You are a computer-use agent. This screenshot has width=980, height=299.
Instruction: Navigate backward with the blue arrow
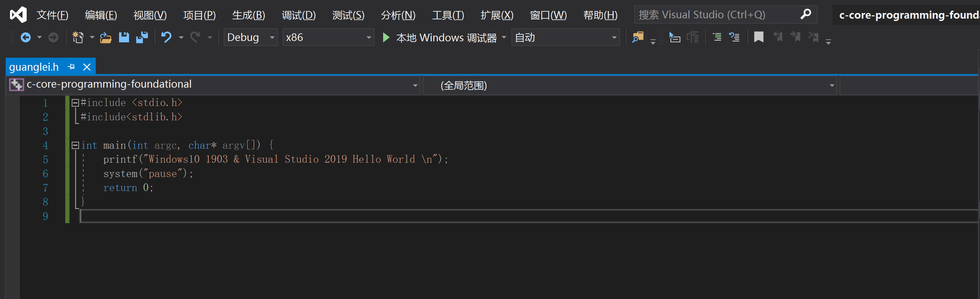coord(25,37)
